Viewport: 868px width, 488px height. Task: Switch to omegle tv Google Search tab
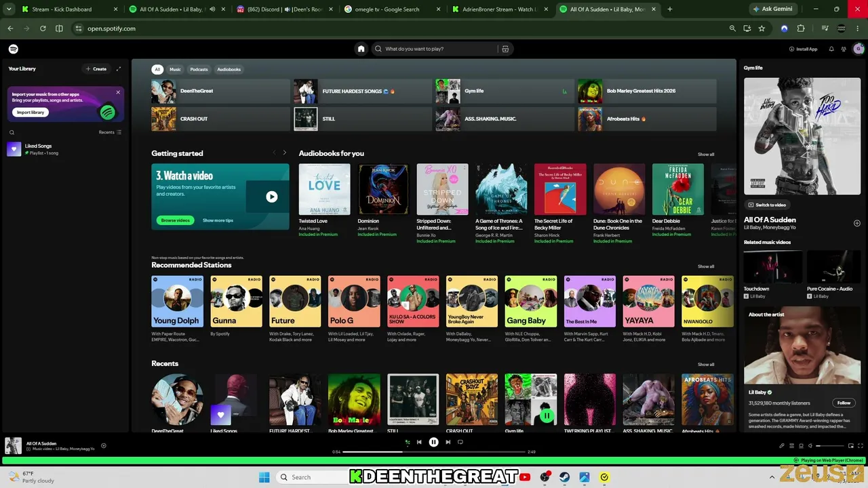point(391,9)
